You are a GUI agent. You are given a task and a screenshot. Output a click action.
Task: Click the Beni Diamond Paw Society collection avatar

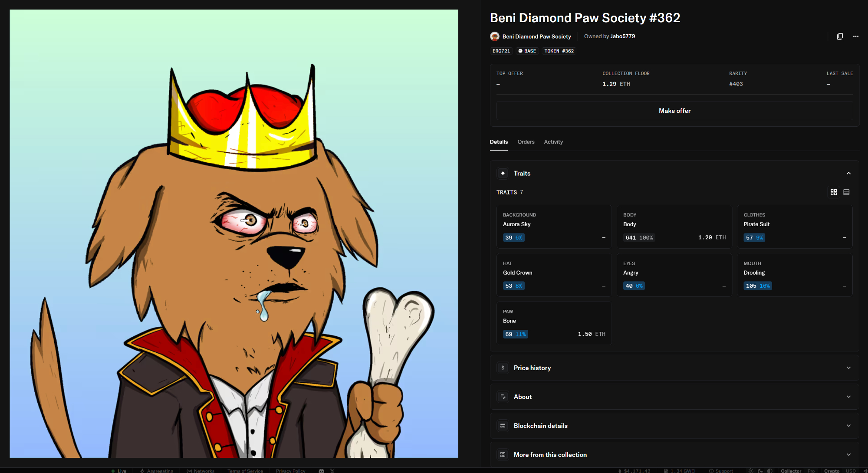tap(495, 36)
